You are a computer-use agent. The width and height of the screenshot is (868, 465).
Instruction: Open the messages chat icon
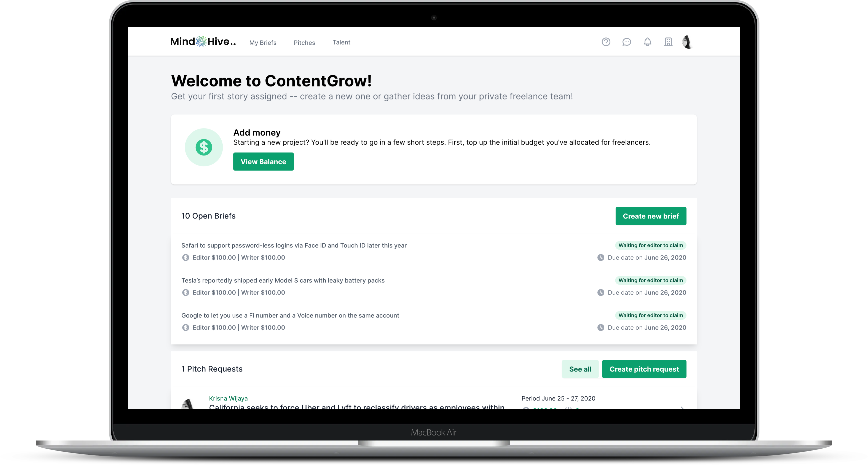coord(626,42)
